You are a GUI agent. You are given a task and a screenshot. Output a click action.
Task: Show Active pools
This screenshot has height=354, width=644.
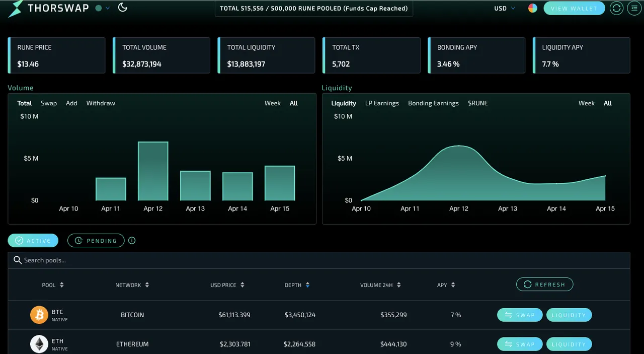(x=33, y=241)
